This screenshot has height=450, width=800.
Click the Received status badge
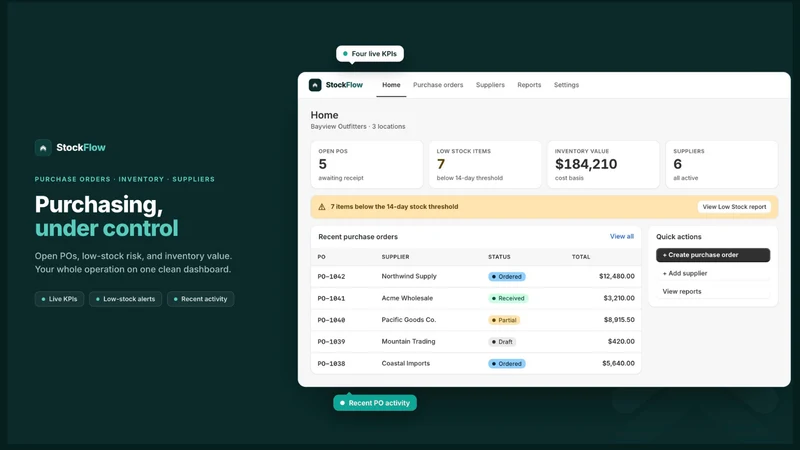coord(508,298)
